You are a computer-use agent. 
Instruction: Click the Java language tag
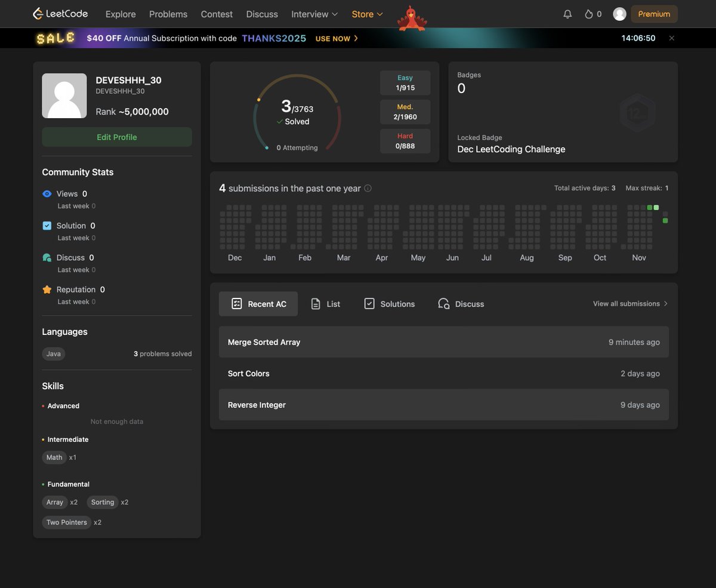54,354
